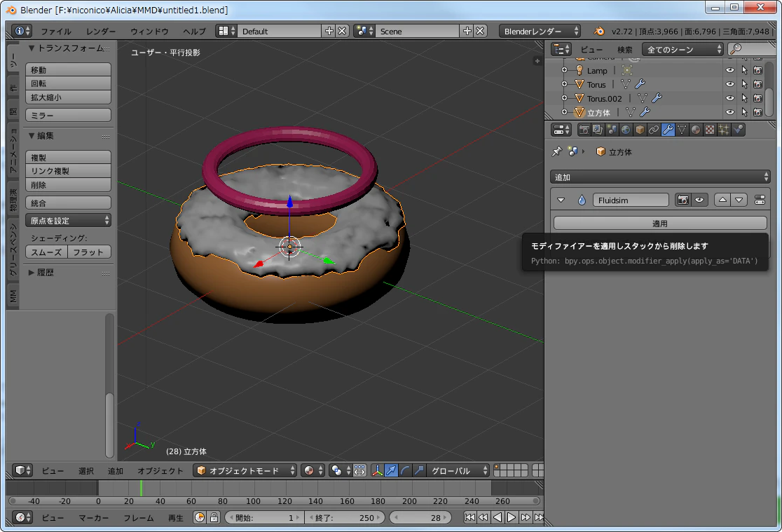782x532 pixels.
Task: Open the Constraints properties tab (chain icon)
Action: (x=654, y=130)
